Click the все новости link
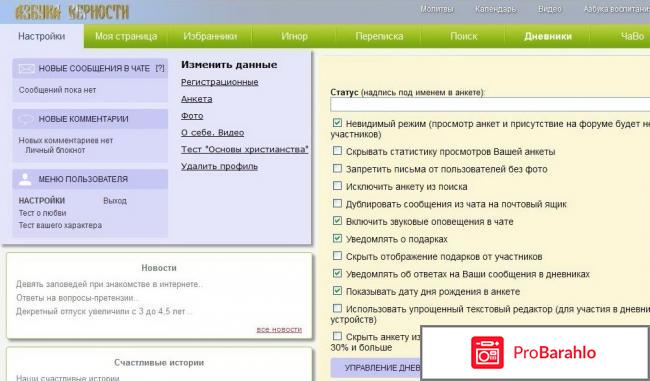The height and width of the screenshot is (381, 650). pos(279,330)
